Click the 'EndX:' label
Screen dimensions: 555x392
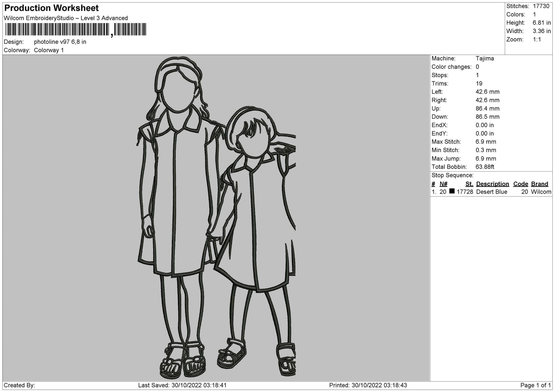[x=440, y=125]
